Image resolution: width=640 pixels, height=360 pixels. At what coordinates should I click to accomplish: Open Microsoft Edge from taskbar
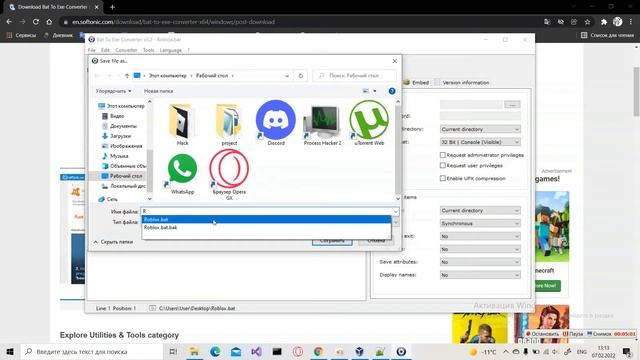click(x=215, y=351)
